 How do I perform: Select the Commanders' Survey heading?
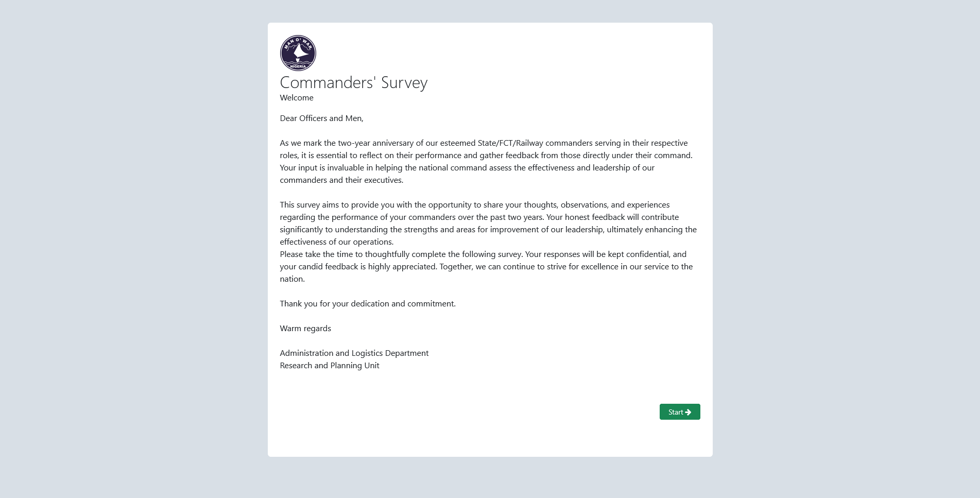tap(353, 82)
